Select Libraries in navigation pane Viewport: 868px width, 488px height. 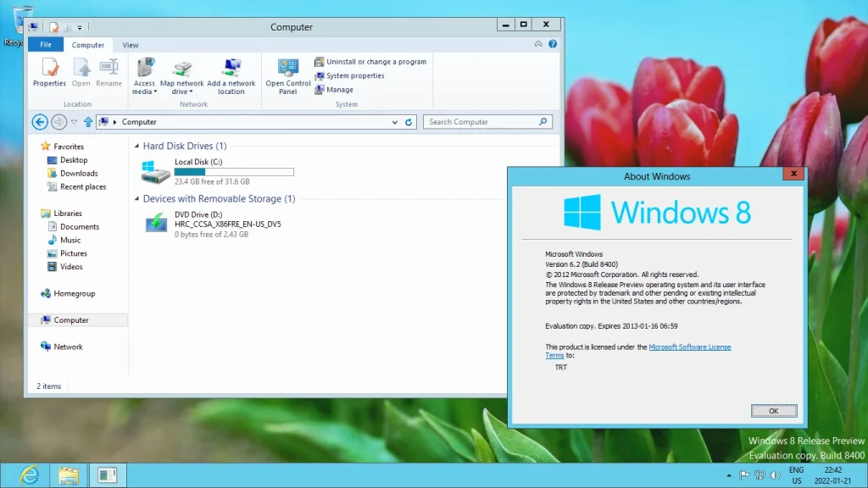pos(61,213)
